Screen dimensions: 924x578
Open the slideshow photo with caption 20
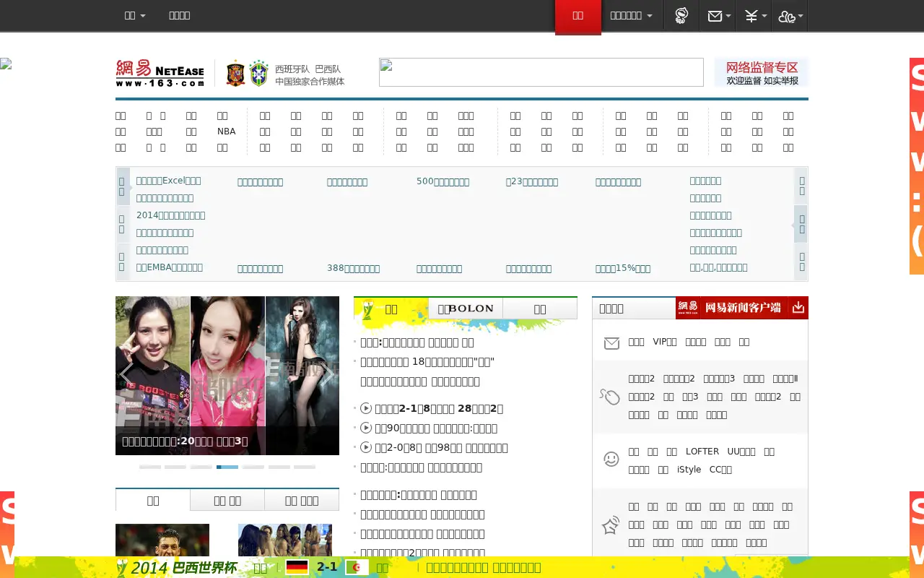pos(227,376)
